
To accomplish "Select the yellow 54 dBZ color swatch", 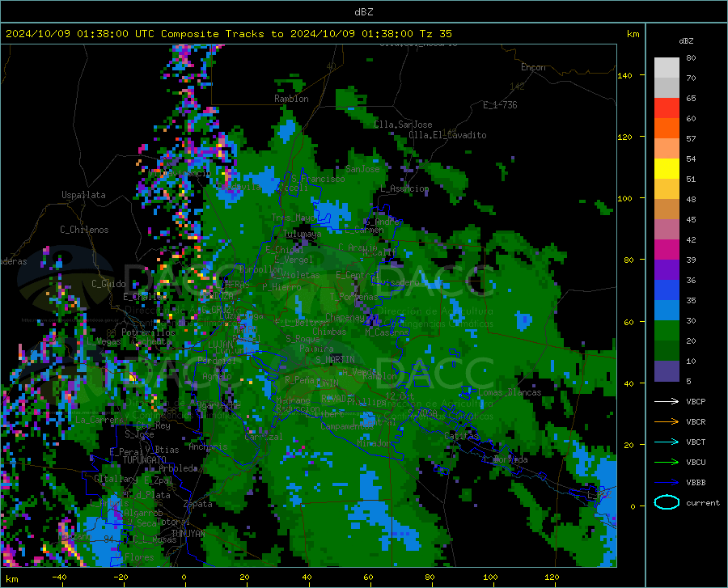I will 667,169.
